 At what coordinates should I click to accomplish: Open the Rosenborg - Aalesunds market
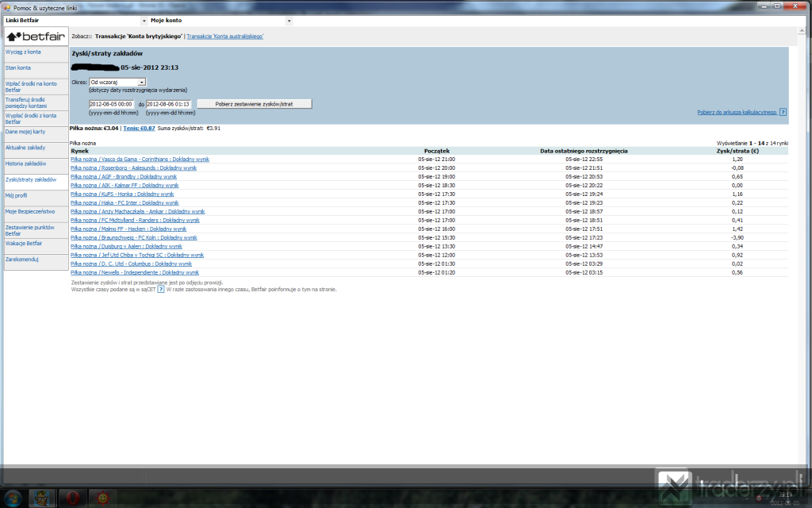click(133, 168)
